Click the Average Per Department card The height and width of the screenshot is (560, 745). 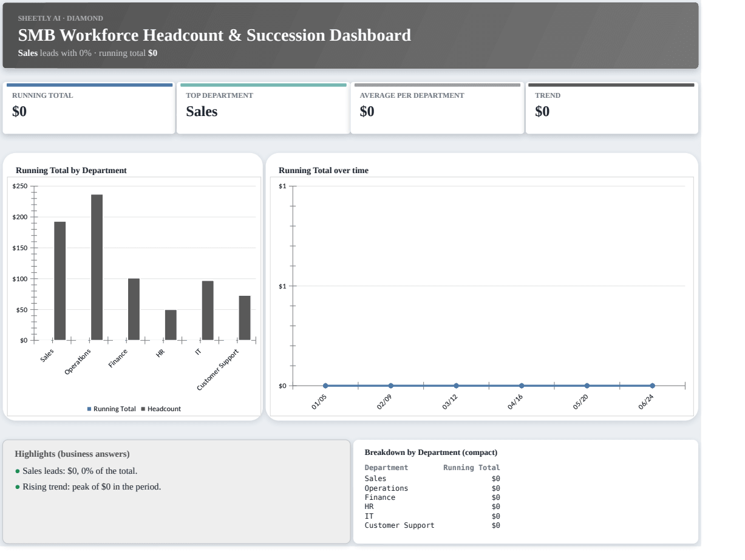(x=437, y=108)
